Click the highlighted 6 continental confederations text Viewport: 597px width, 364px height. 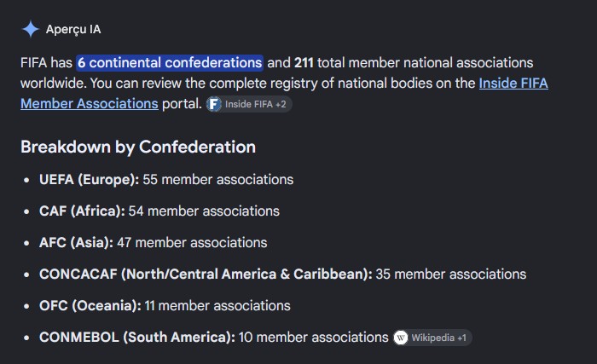coord(170,62)
